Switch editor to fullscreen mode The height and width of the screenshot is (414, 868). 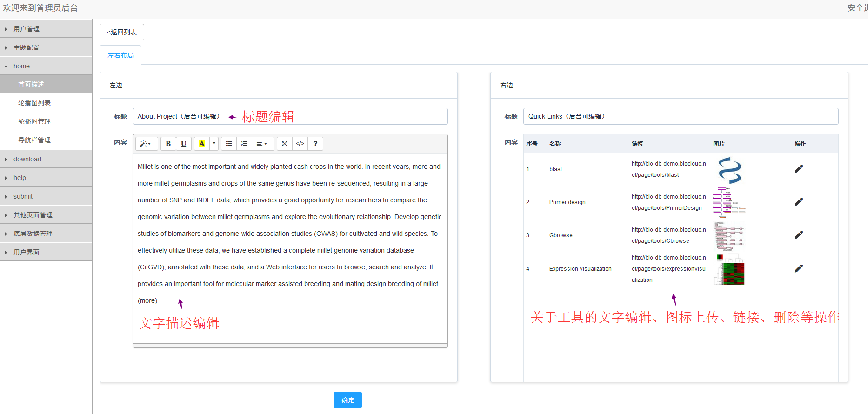coord(285,144)
